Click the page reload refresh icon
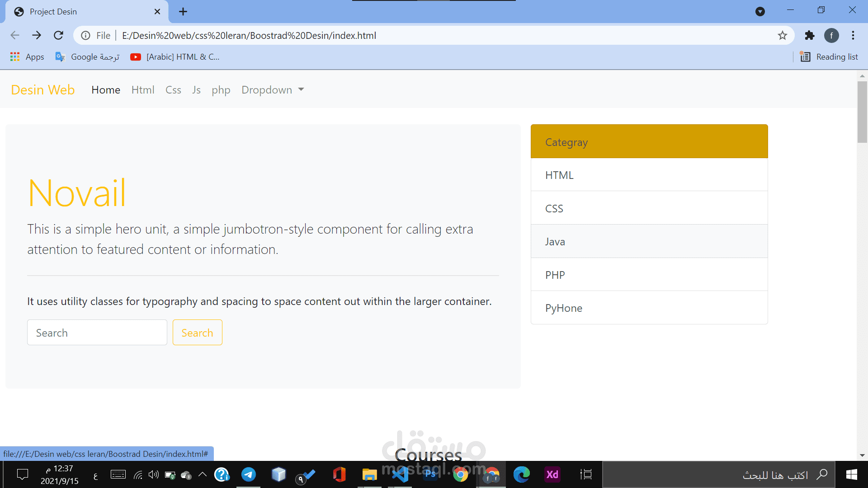 click(x=58, y=36)
